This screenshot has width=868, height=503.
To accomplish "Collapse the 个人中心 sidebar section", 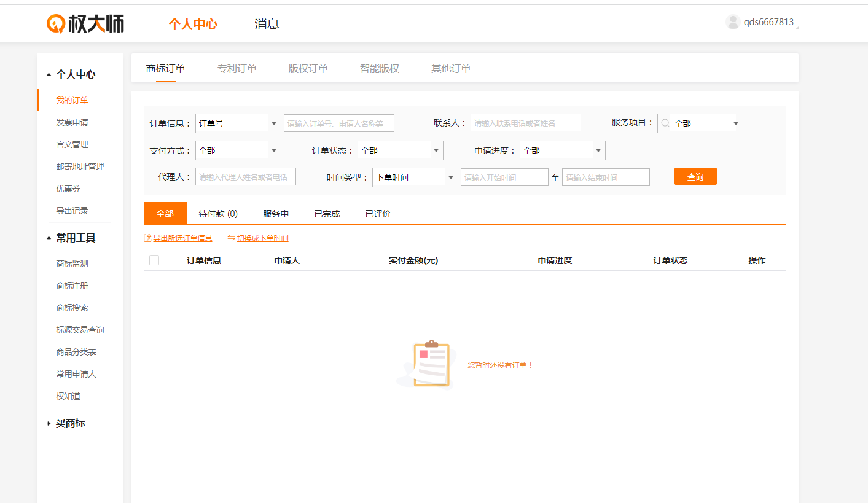I will pos(49,75).
